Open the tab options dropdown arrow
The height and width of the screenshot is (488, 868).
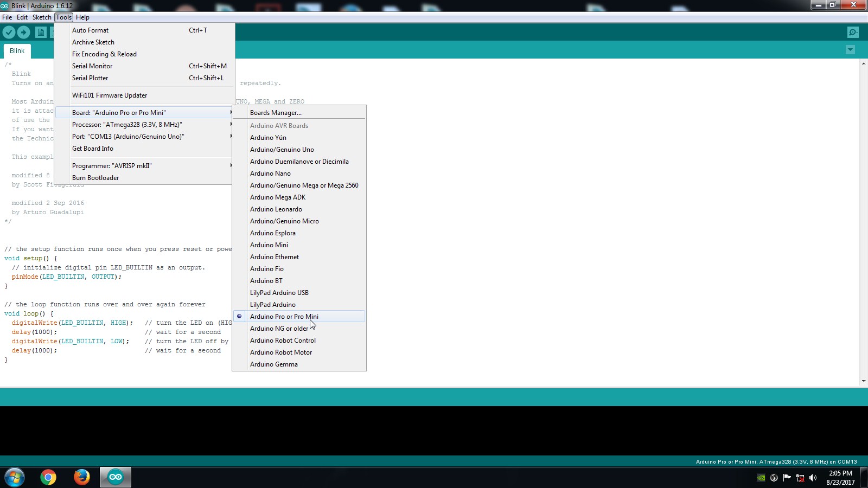[x=850, y=50]
